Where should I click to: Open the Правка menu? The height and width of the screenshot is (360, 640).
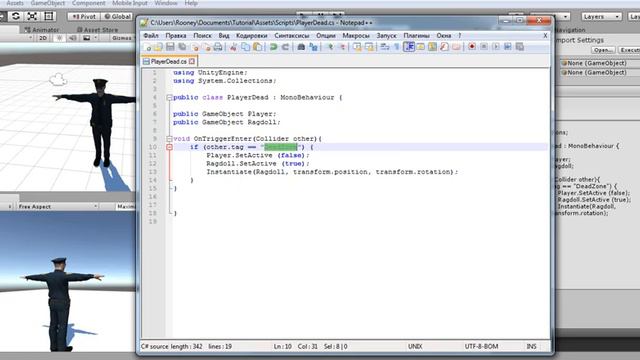tap(176, 36)
